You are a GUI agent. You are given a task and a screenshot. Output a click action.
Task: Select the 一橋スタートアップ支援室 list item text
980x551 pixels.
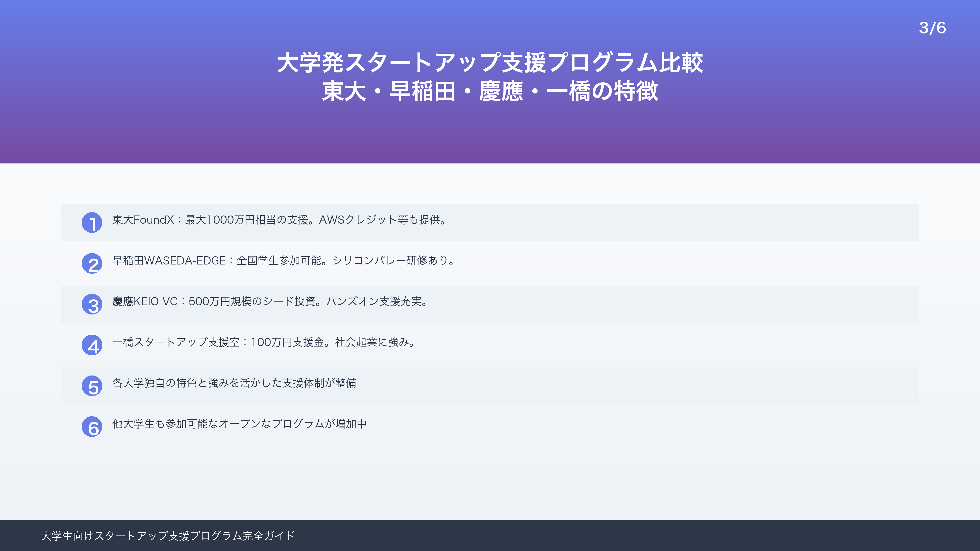tap(264, 342)
